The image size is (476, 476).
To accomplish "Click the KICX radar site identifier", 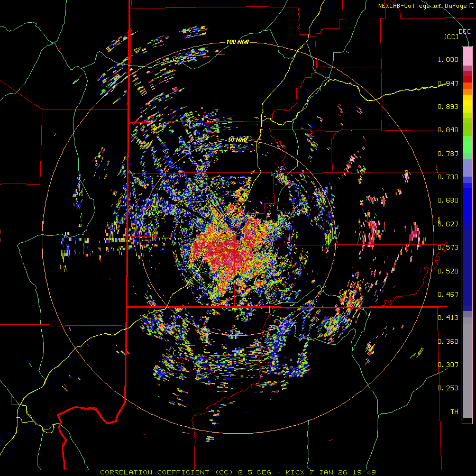I will coord(295,472).
